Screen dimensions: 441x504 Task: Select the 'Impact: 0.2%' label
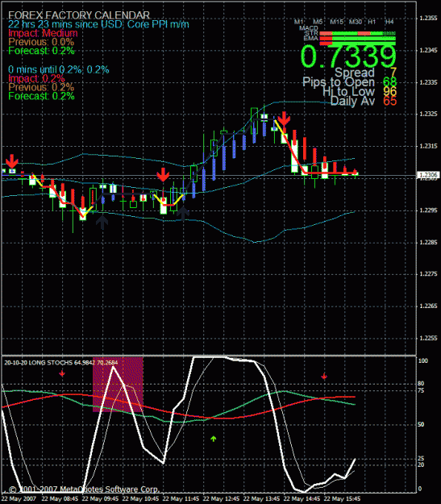point(36,78)
